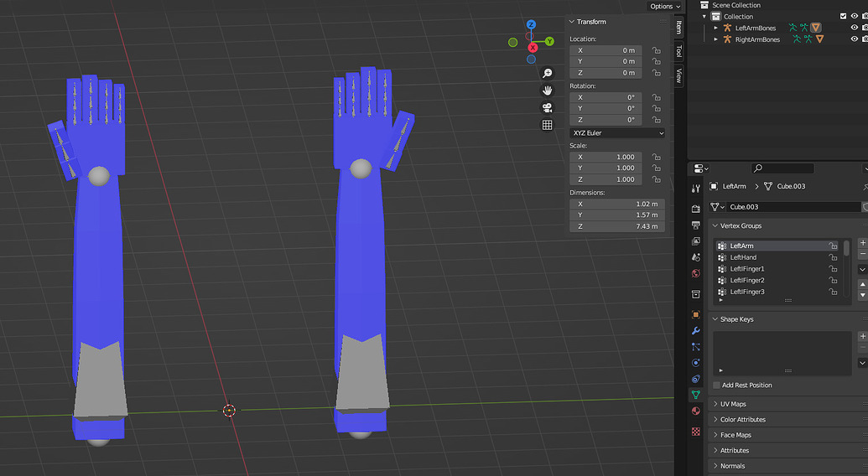
Task: Open the Output properties tab (printer icon)
Action: pos(696,225)
